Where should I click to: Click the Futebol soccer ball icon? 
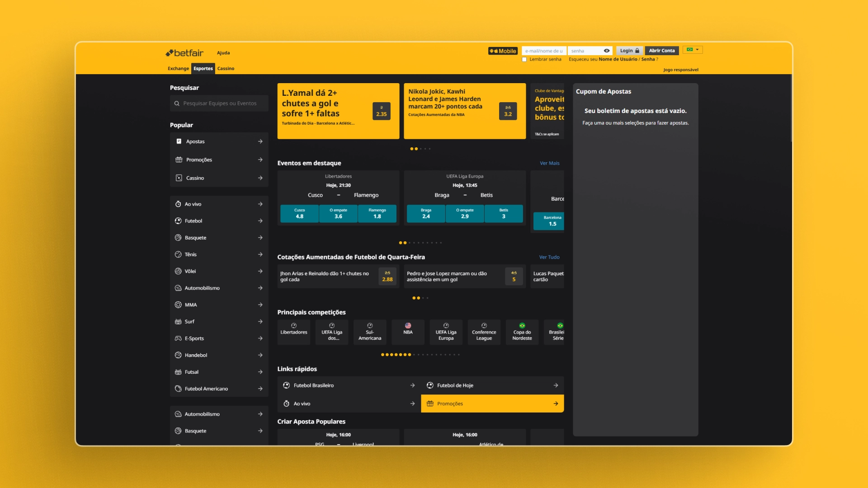tap(178, 221)
